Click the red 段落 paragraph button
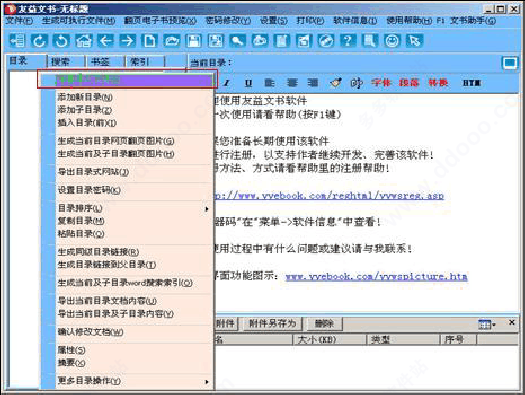525x395 pixels. pos(409,82)
